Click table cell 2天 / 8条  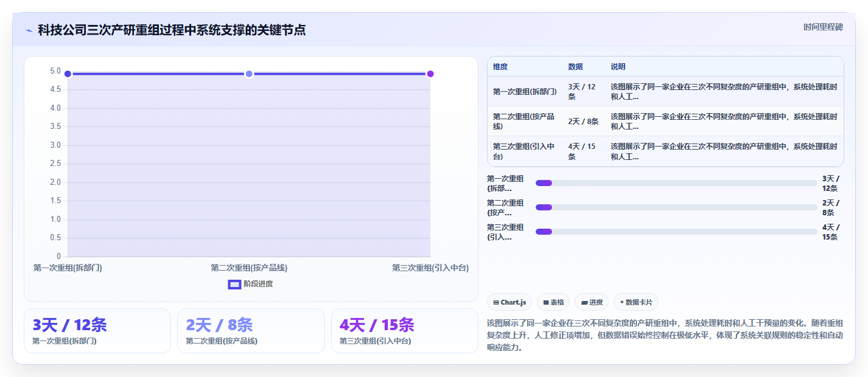583,122
